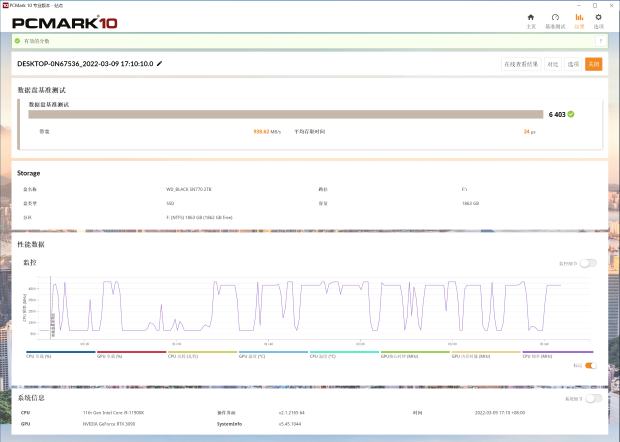Image resolution: width=620 pixels, height=442 pixels.
Task: Select CPU load (%) legend bar
Action: pos(60,354)
